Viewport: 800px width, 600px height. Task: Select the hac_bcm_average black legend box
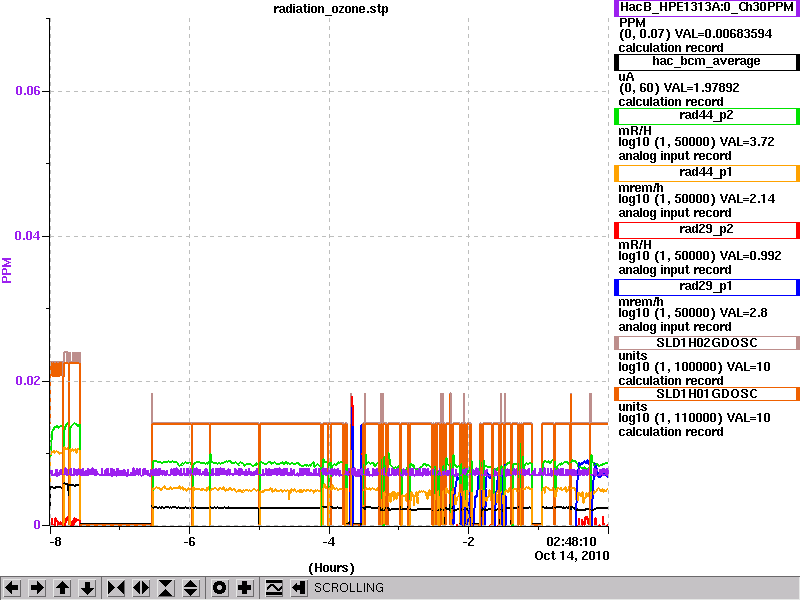tap(707, 62)
